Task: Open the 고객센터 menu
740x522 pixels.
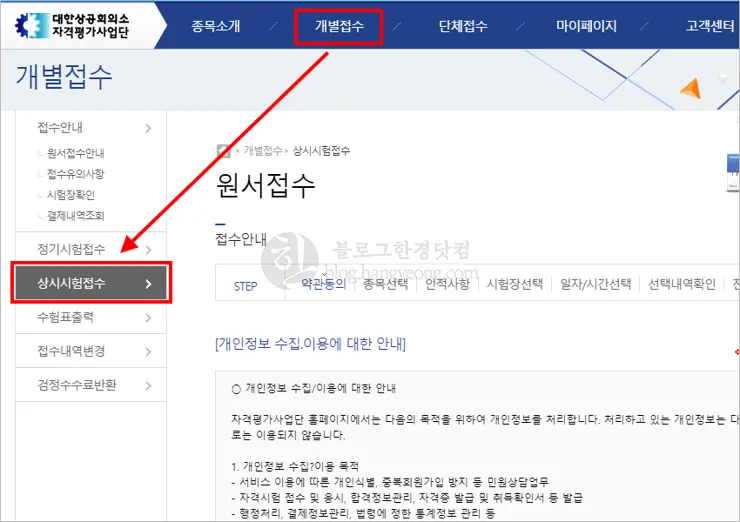Action: (x=710, y=26)
